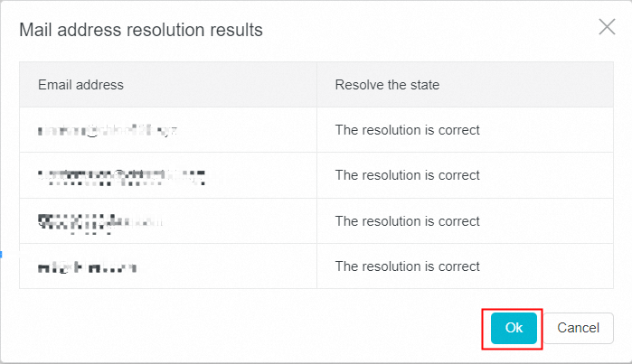The height and width of the screenshot is (364, 632).
Task: Click the Mail address resolution results title
Action: pyautogui.click(x=141, y=31)
